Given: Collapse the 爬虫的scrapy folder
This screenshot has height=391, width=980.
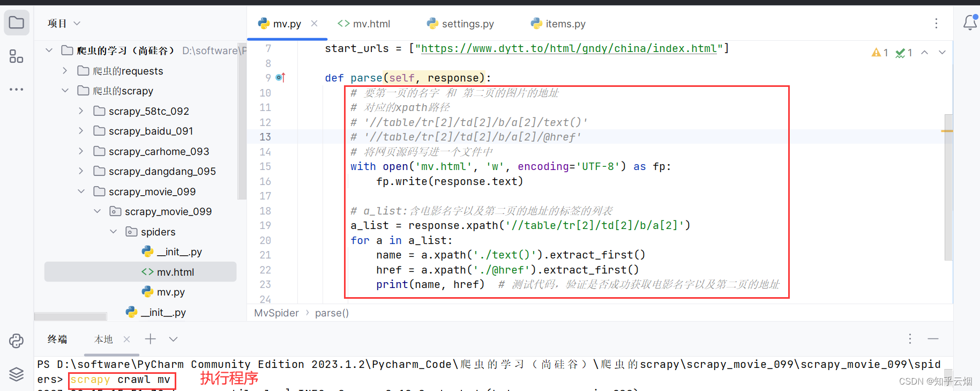Looking at the screenshot, I should [65, 91].
